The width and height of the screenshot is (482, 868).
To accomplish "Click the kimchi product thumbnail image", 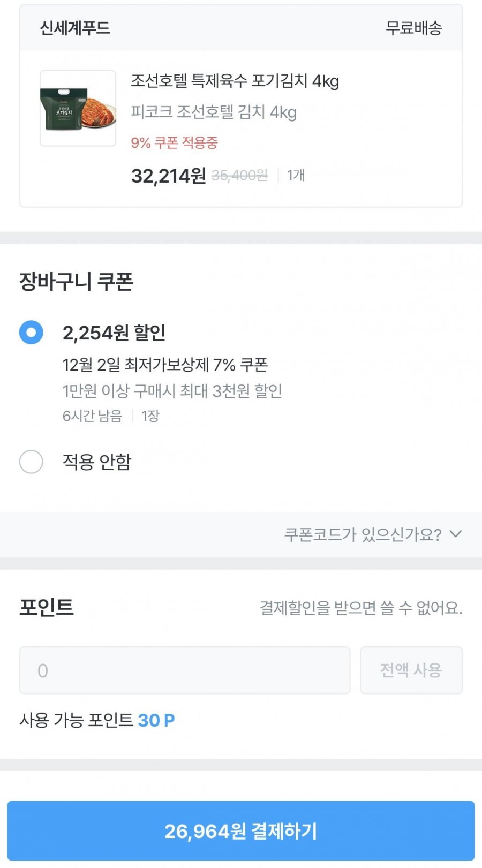I will (x=78, y=108).
